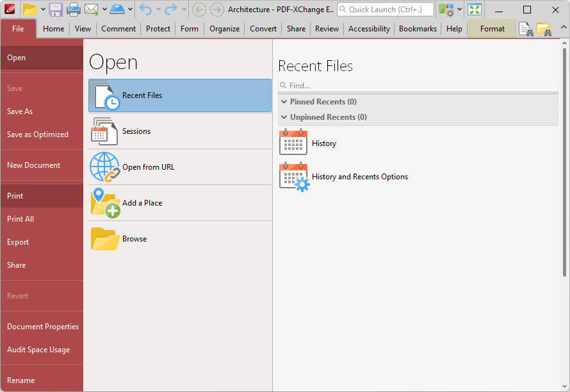Click the Redo arrow icon
Viewport: 570px width, 392px height.
(170, 10)
